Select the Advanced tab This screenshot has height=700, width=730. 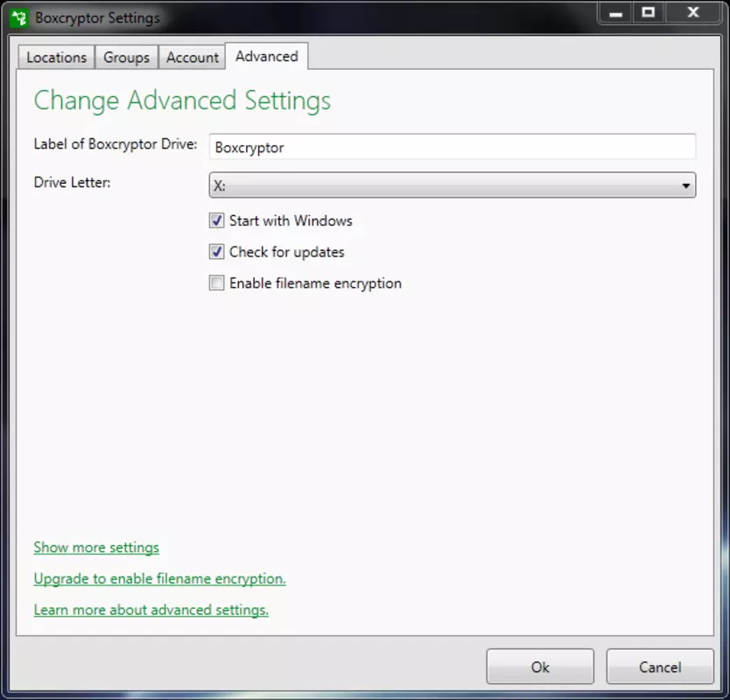pyautogui.click(x=267, y=56)
